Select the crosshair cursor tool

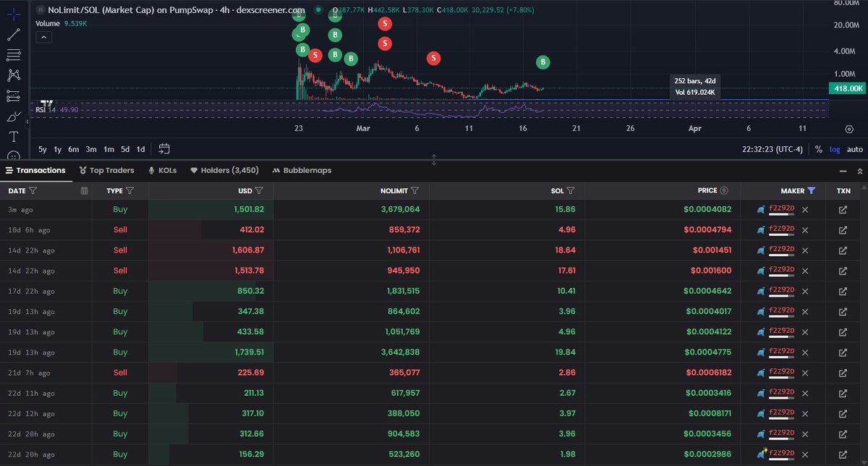point(13,14)
